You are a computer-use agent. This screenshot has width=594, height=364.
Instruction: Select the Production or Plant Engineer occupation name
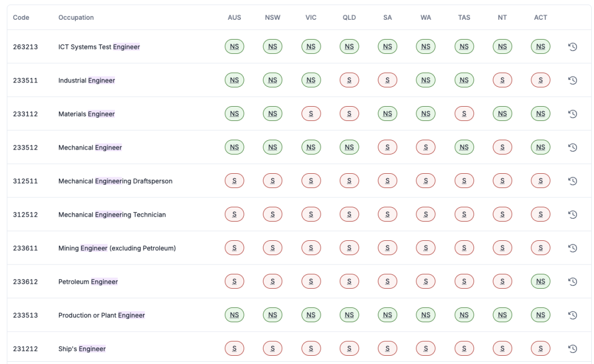102,315
